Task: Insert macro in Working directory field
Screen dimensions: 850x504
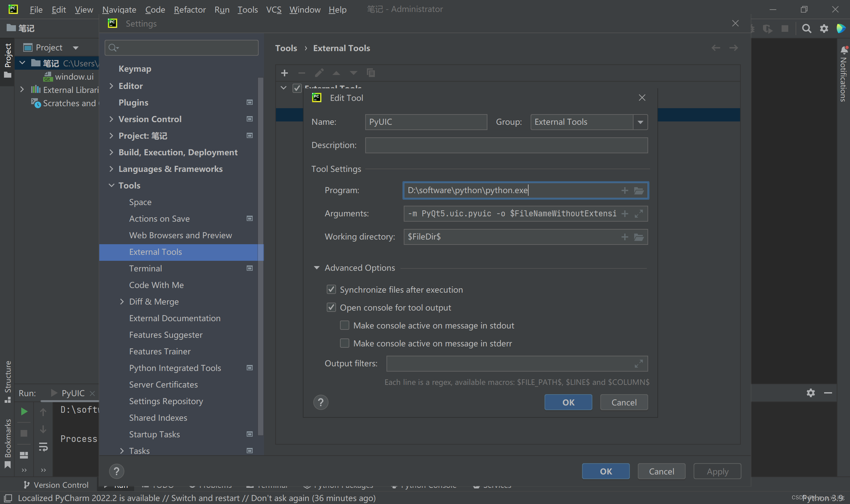Action: tap(625, 237)
